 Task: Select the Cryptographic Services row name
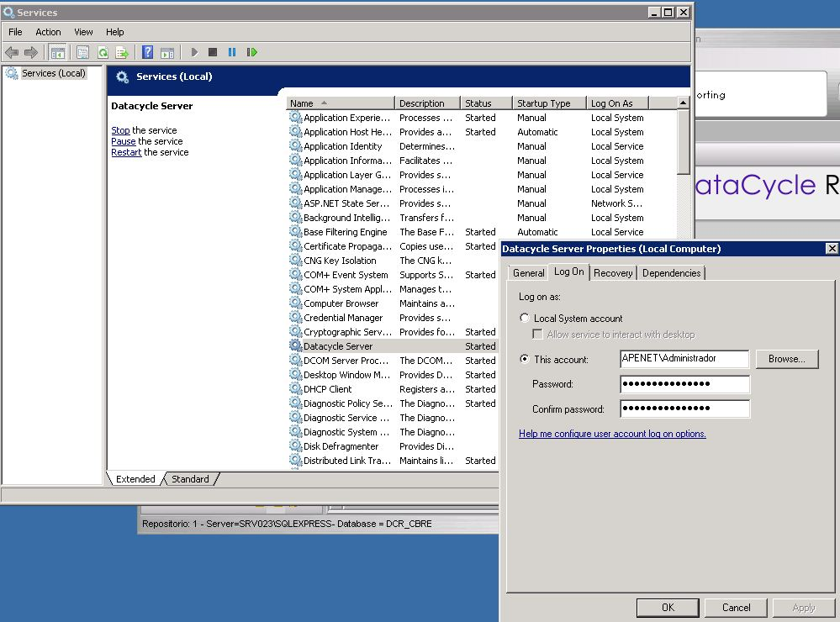click(x=347, y=332)
